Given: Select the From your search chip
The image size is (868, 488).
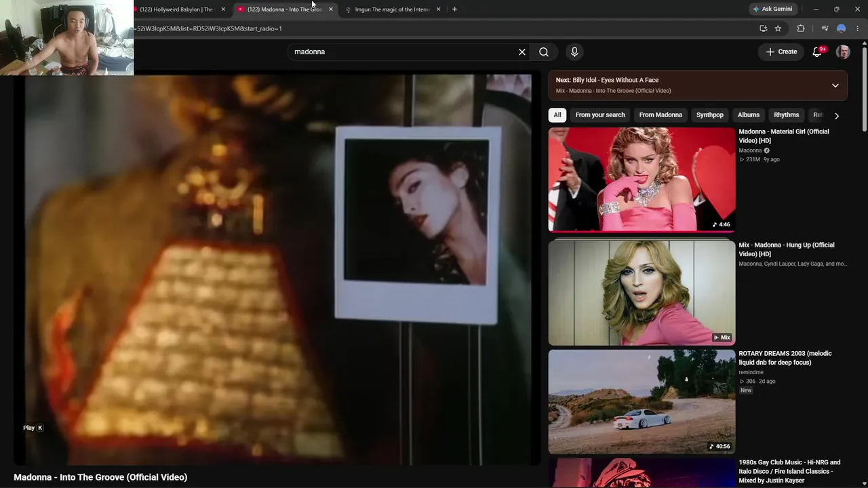Looking at the screenshot, I should [x=600, y=115].
